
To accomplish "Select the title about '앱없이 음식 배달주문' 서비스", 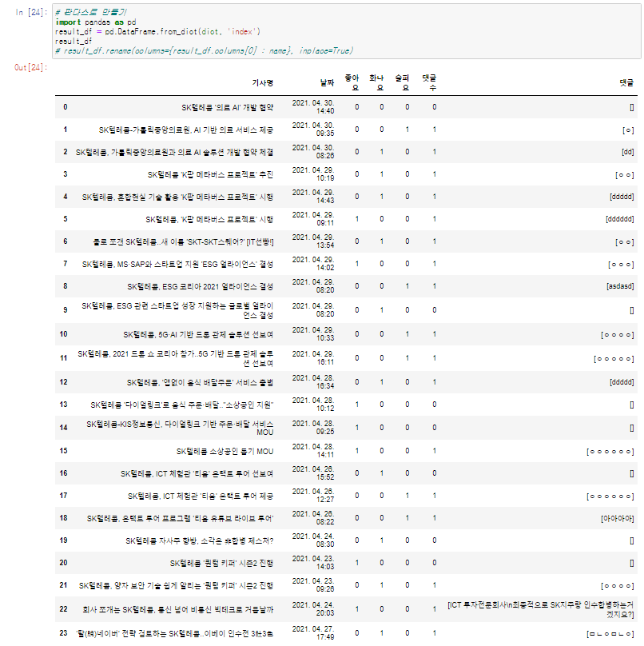I will [x=200, y=382].
